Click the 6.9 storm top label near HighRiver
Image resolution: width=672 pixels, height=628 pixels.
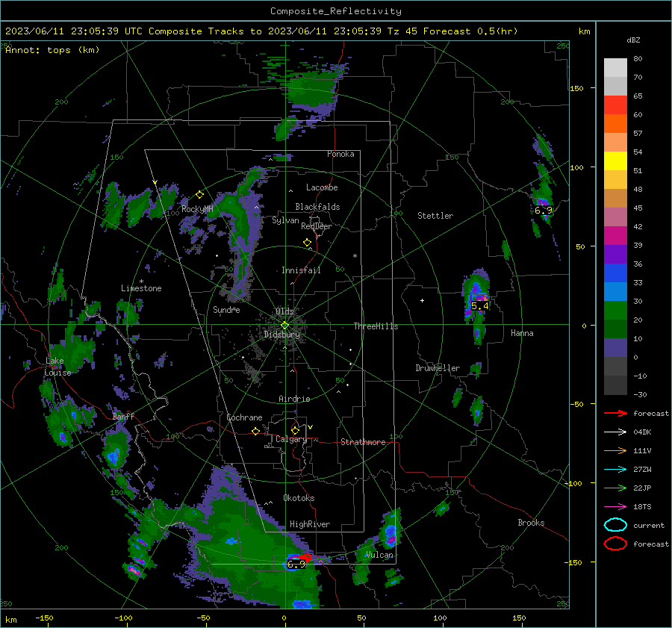(x=296, y=564)
